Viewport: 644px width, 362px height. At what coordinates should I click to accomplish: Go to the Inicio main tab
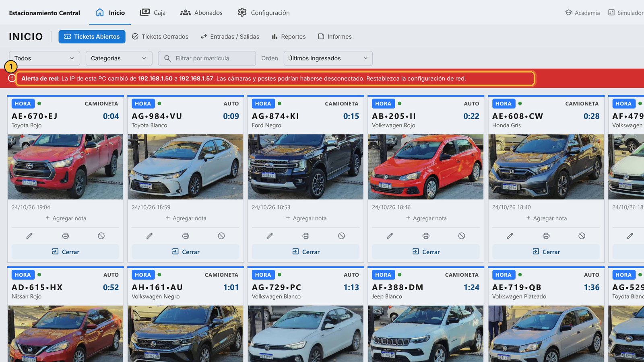111,12
